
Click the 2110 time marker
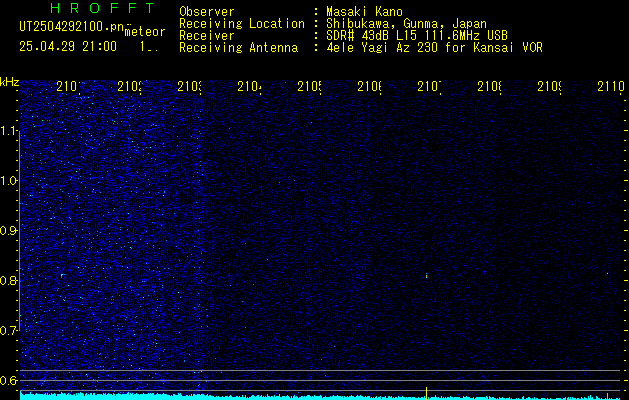tap(611, 86)
